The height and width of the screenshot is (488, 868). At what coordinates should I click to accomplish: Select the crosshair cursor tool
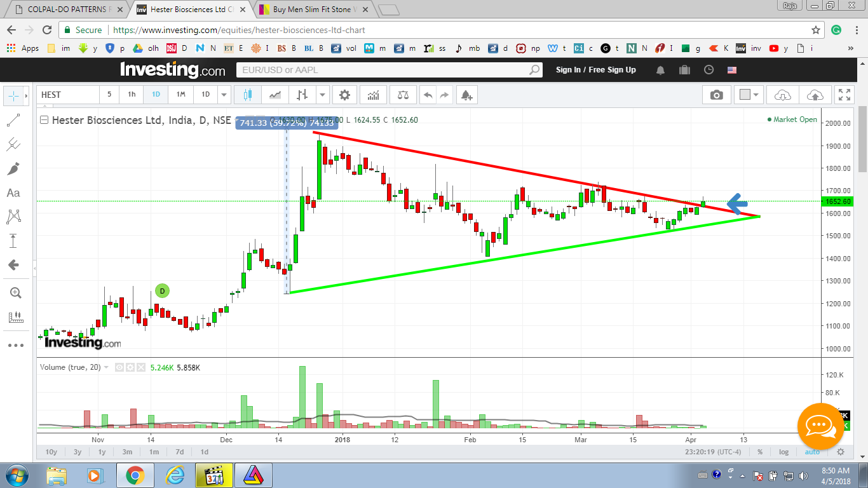click(x=13, y=96)
